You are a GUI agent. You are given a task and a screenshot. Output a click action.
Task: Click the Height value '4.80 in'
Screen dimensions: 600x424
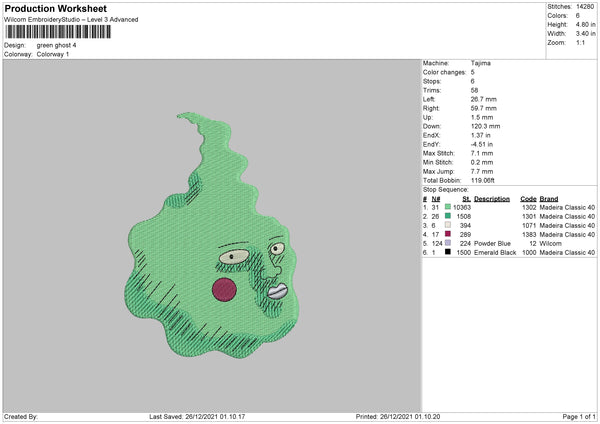(x=585, y=24)
